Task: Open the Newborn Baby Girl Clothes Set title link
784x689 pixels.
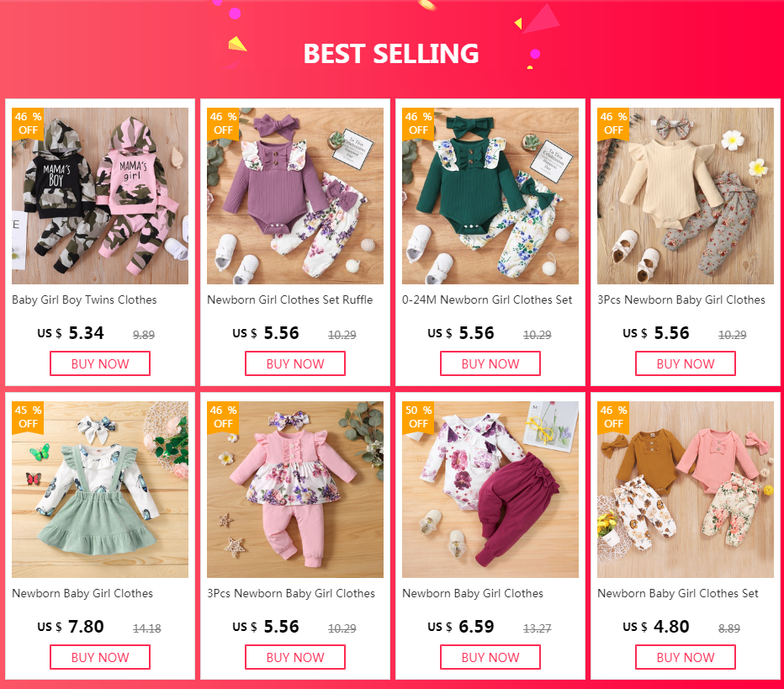Action: 677,593
